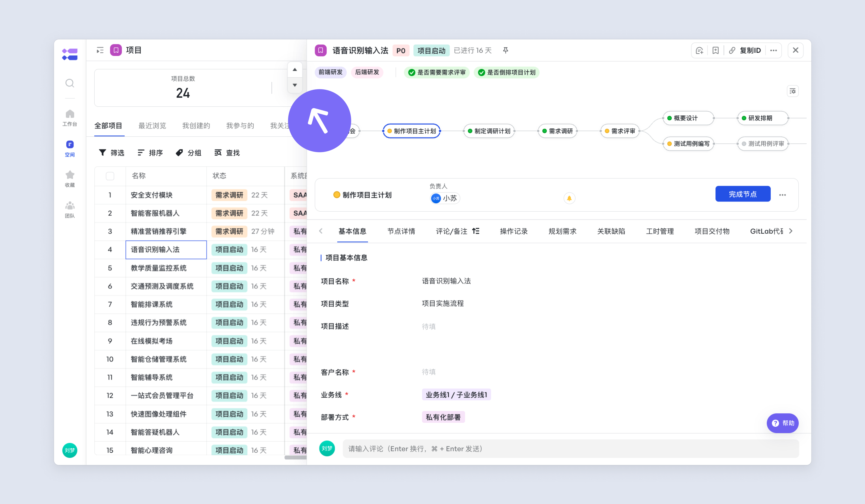865x504 pixels.
Task: Select the 制作项目主计划 workflow node
Action: (x=412, y=131)
